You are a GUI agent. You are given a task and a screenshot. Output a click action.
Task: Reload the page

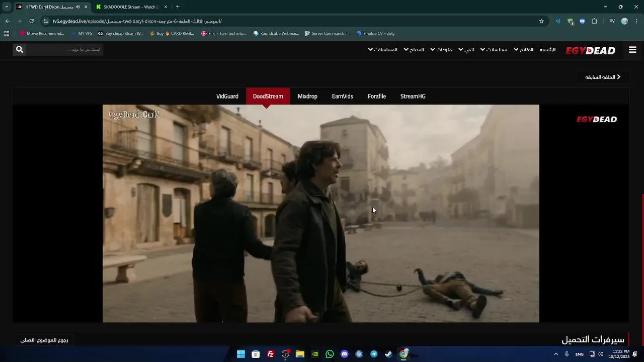(x=31, y=21)
